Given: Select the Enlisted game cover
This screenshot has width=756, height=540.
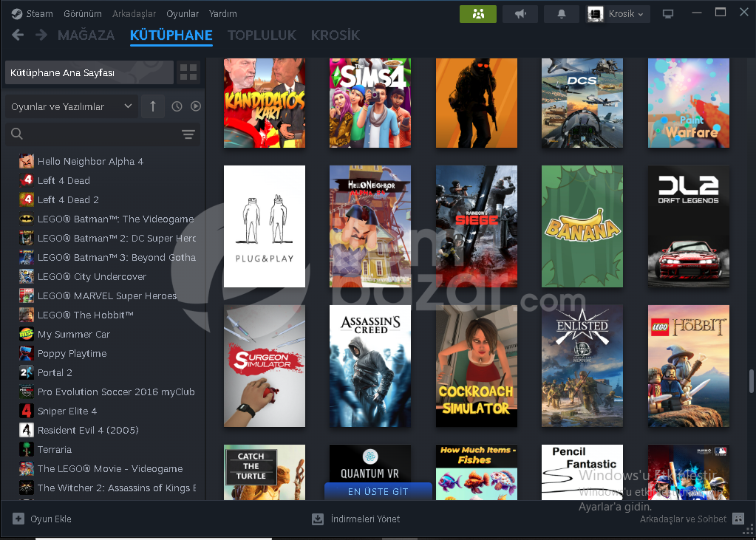Looking at the screenshot, I should [582, 366].
